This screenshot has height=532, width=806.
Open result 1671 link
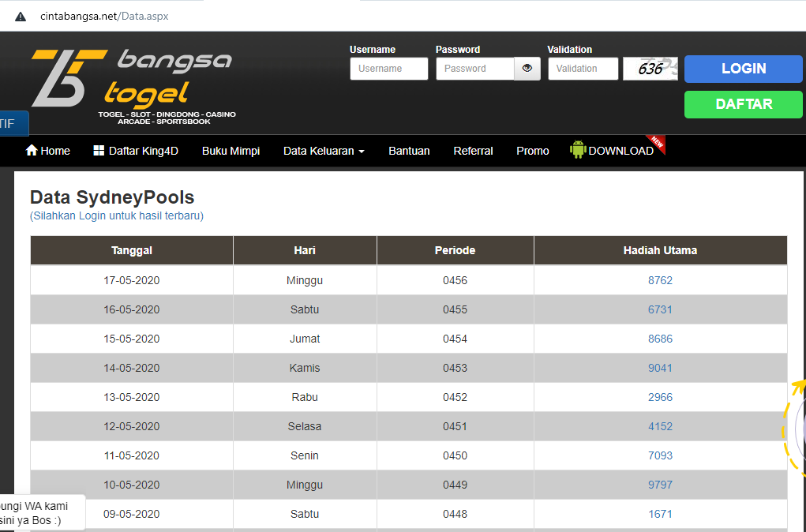(660, 514)
